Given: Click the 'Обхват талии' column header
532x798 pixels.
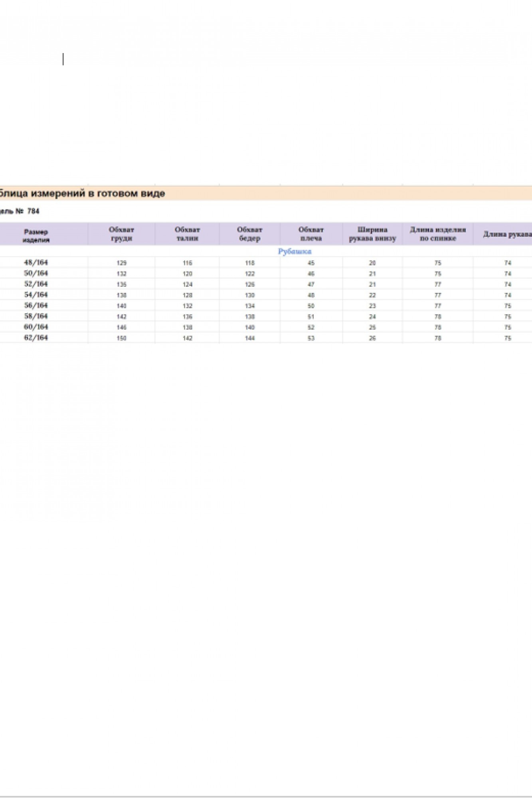Looking at the screenshot, I should 187,234.
